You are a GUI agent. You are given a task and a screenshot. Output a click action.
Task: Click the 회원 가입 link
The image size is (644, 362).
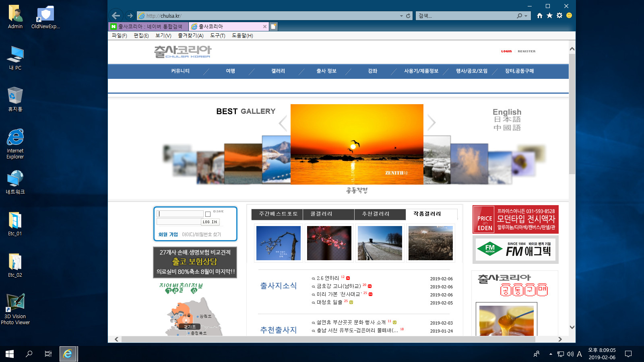pyautogui.click(x=168, y=234)
